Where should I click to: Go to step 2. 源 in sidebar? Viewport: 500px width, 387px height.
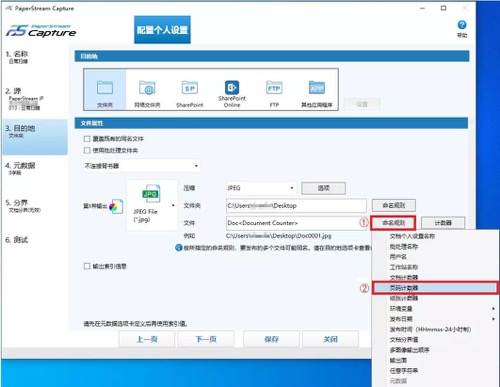35,99
